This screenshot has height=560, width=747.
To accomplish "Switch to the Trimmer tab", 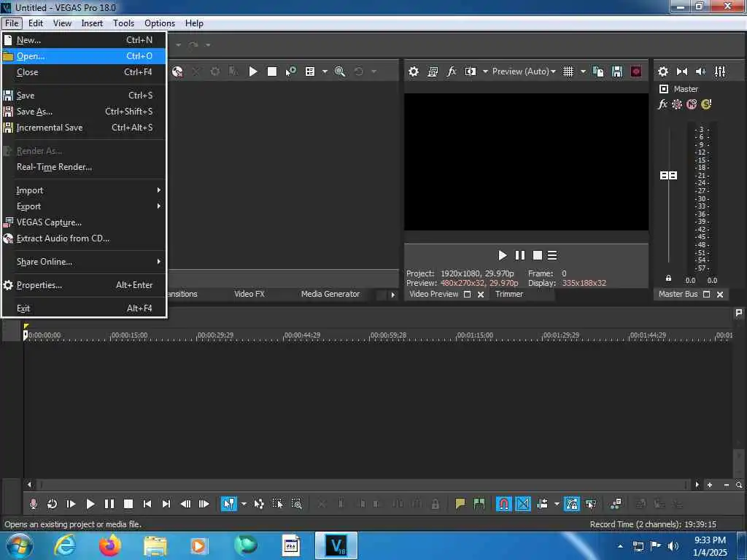I will tap(508, 294).
